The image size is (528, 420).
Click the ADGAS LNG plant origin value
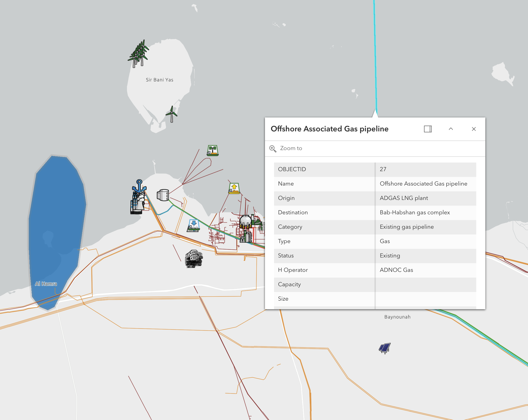click(x=404, y=198)
